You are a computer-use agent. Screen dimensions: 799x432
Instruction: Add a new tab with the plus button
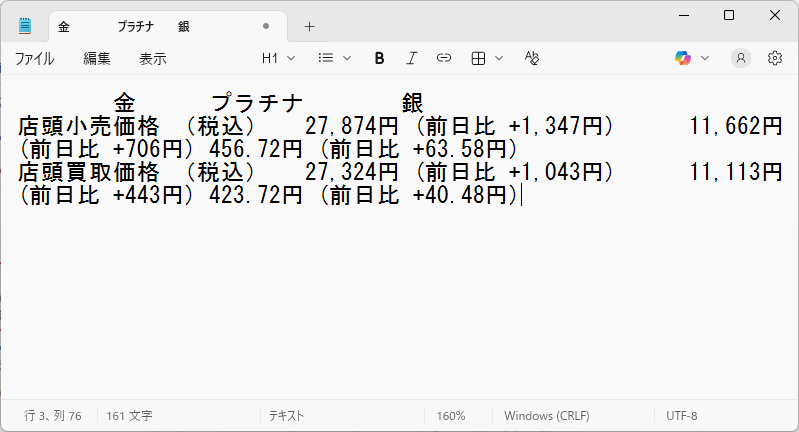(309, 26)
